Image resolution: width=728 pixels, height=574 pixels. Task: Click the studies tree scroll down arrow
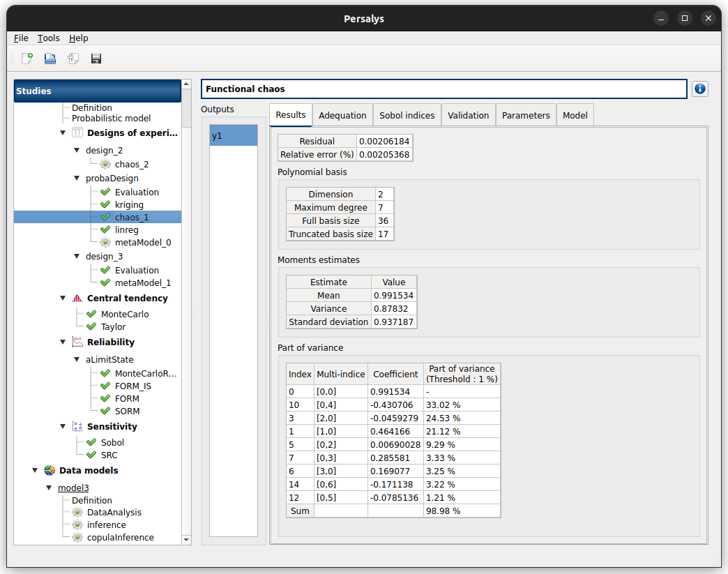186,539
